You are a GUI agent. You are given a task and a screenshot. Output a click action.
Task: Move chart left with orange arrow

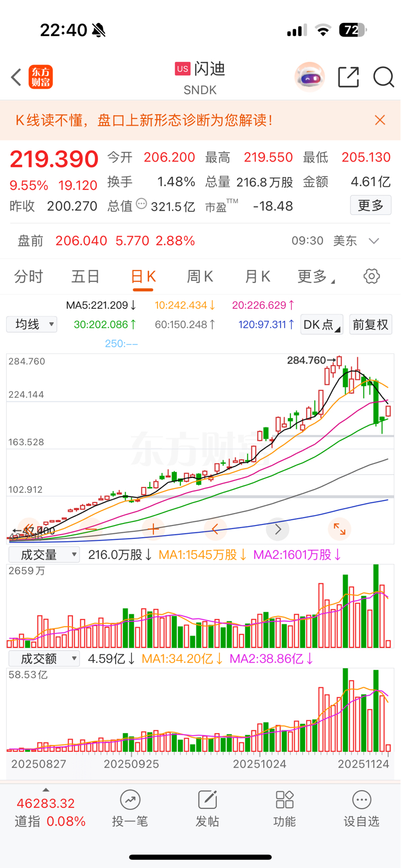(x=215, y=529)
